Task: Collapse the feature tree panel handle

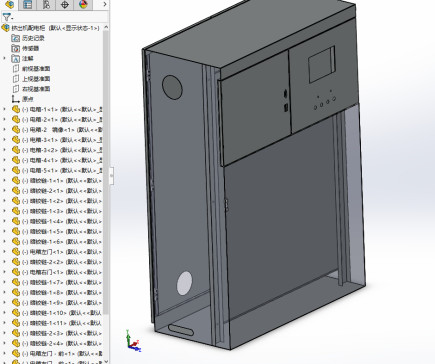Action: [112, 176]
